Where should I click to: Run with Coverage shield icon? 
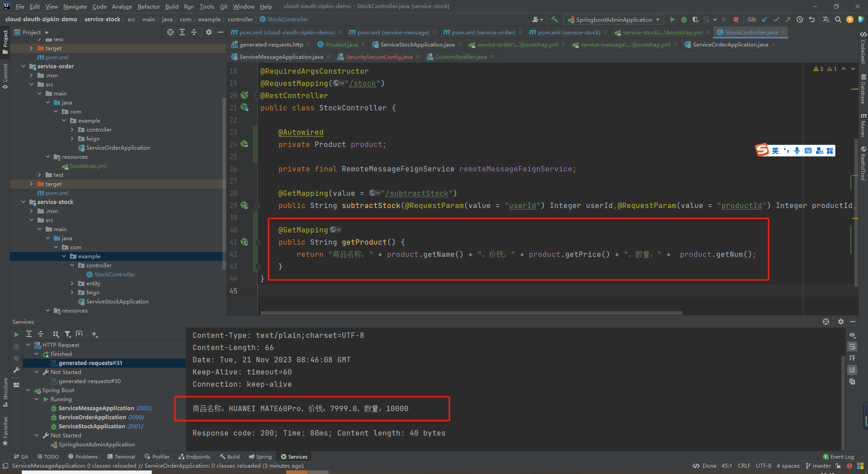click(696, 19)
